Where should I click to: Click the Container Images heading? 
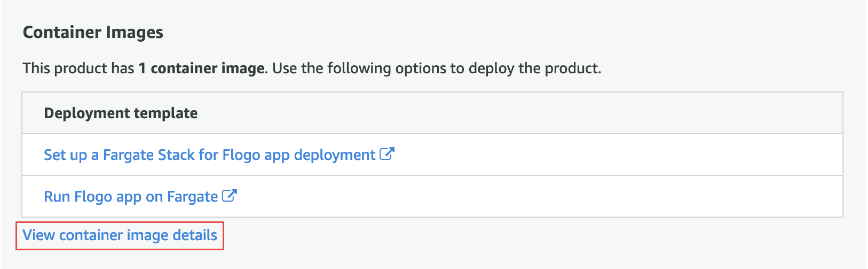click(x=93, y=33)
